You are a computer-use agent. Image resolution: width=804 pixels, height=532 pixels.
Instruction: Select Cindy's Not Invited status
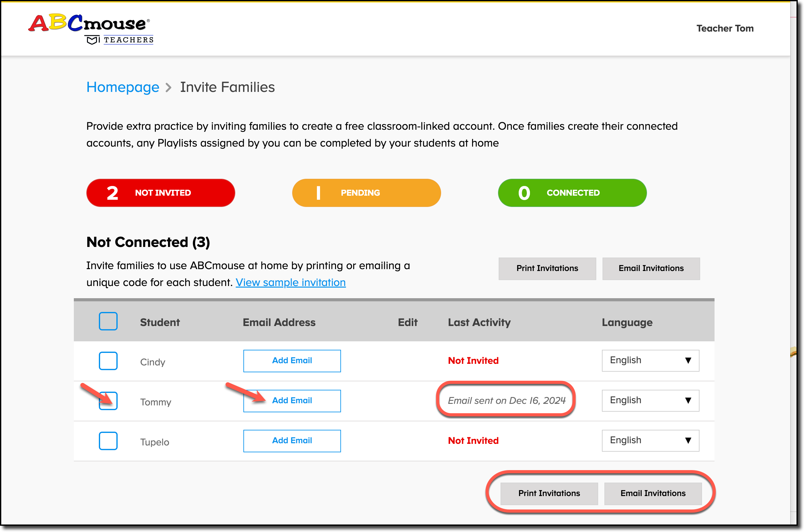point(473,360)
